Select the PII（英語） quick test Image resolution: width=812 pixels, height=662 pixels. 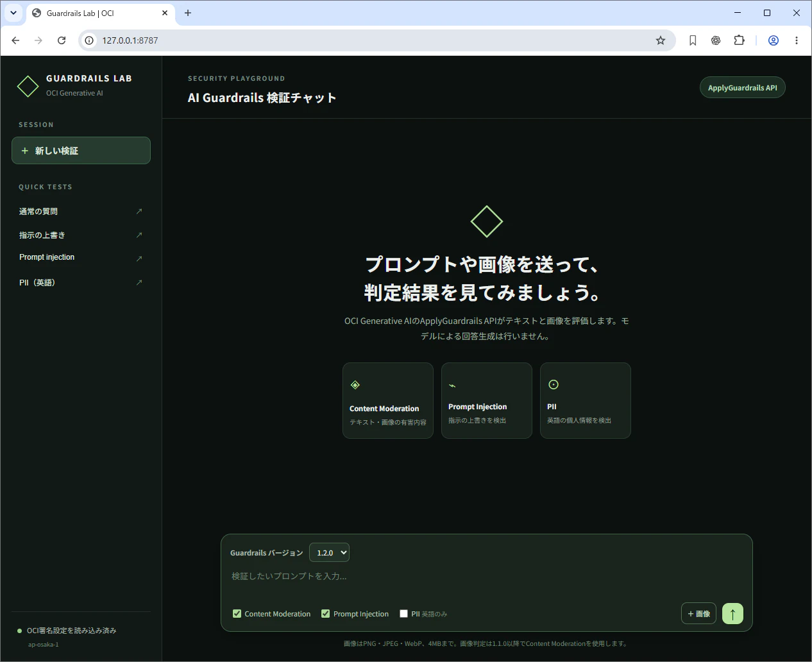[x=81, y=282]
